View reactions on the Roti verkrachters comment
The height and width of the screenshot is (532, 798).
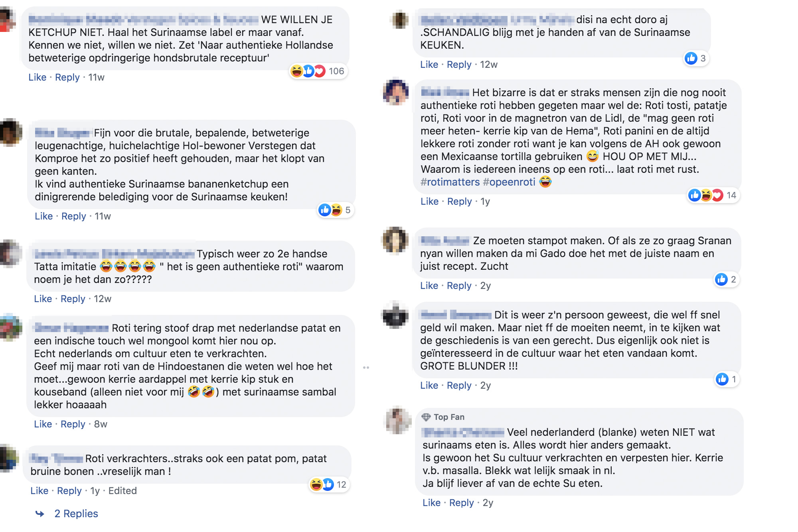point(328,485)
